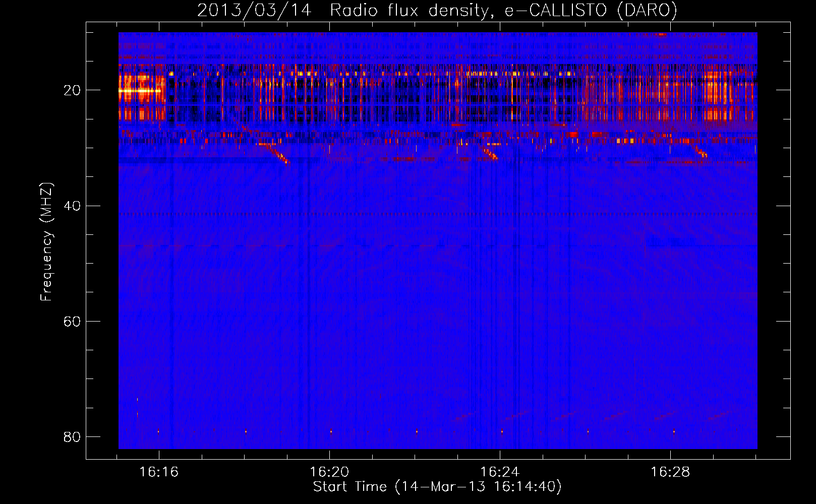Click the plot title '2013/03/14 Radio flux density, e-CALLISTO (DARO)'
The image size is (816, 504).
coord(437,10)
